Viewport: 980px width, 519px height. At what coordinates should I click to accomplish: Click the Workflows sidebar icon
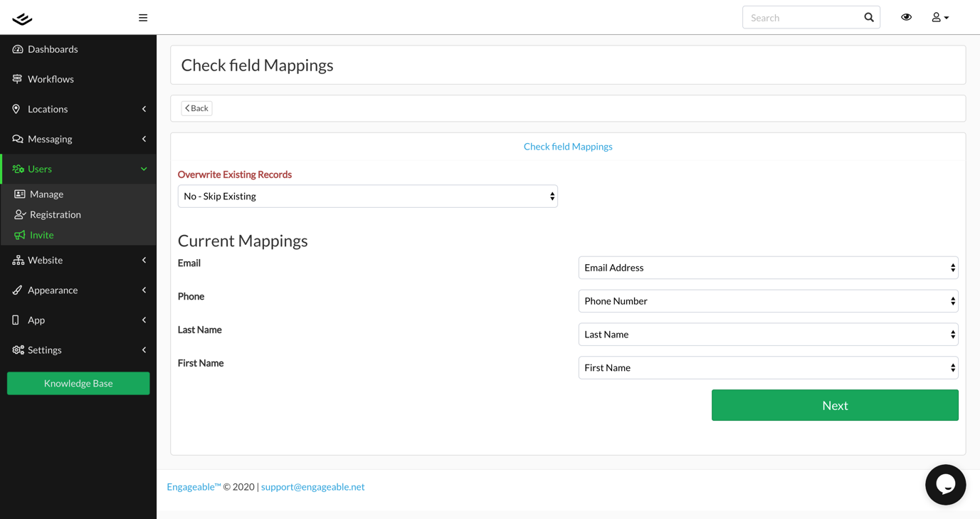17,79
